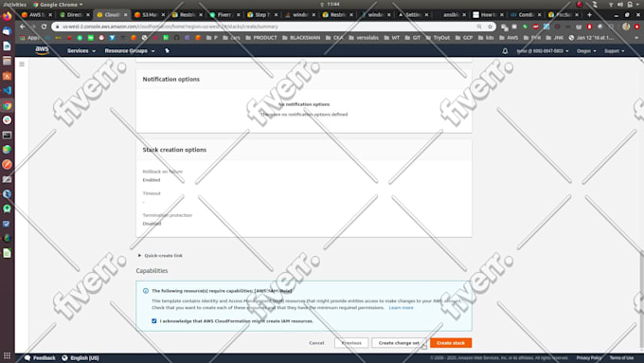Viewport: 644px width, 363px height.
Task: Switch to the AWS S… browser tab
Action: [x=37, y=14]
